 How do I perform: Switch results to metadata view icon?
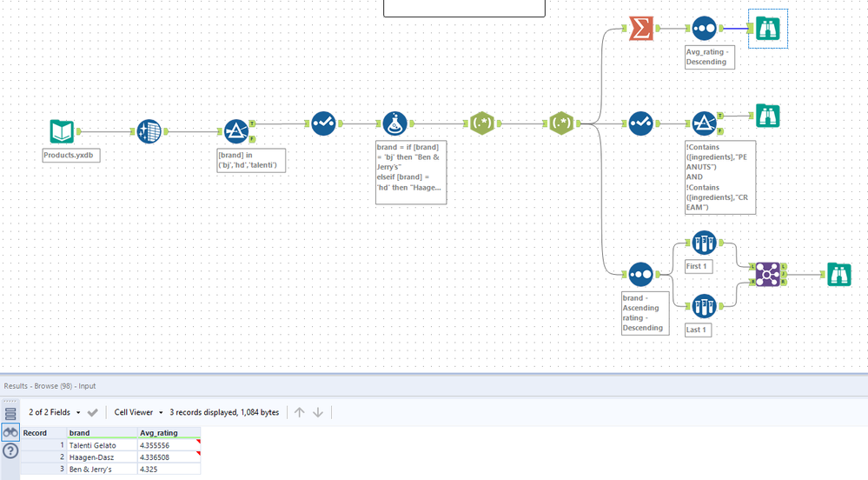click(10, 414)
